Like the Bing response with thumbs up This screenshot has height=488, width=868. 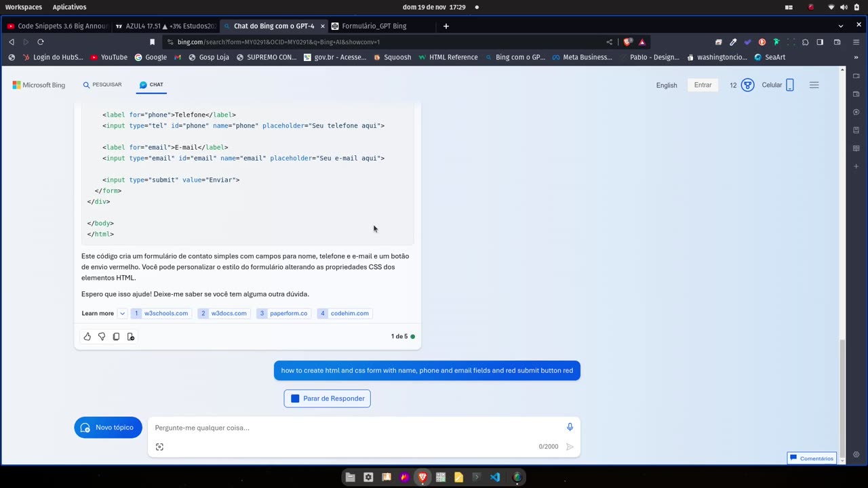pyautogui.click(x=87, y=337)
